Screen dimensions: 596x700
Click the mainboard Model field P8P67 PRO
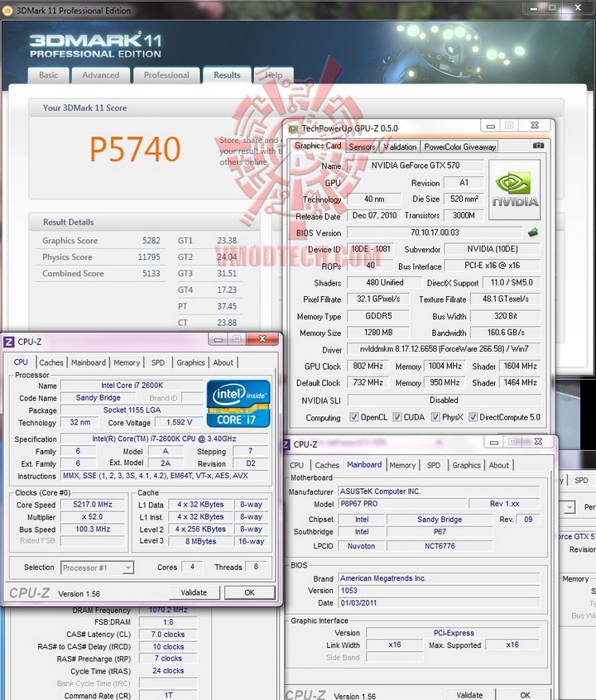pyautogui.click(x=402, y=504)
